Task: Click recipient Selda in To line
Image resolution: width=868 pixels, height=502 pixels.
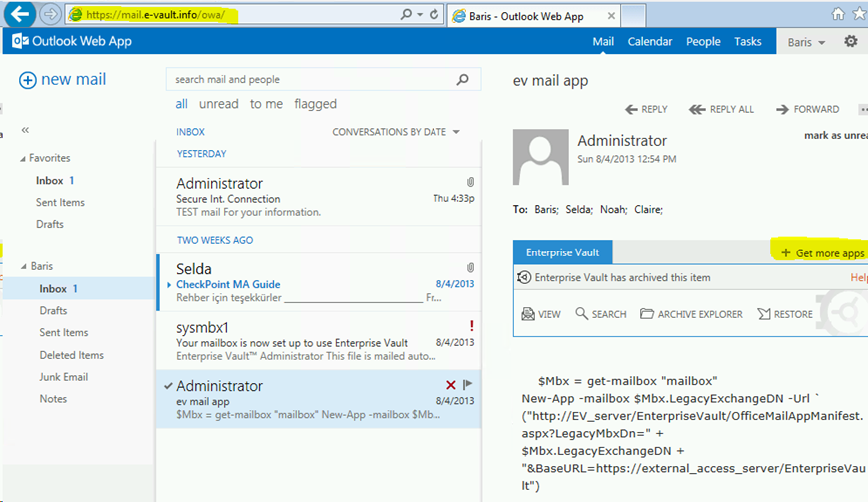Action: [x=578, y=209]
